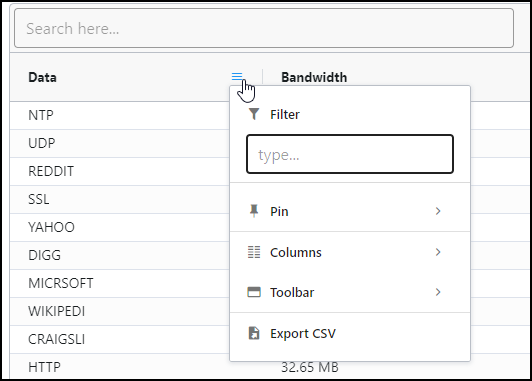The image size is (532, 381).
Task: Sort by the Bandwidth column header
Action: coord(314,77)
